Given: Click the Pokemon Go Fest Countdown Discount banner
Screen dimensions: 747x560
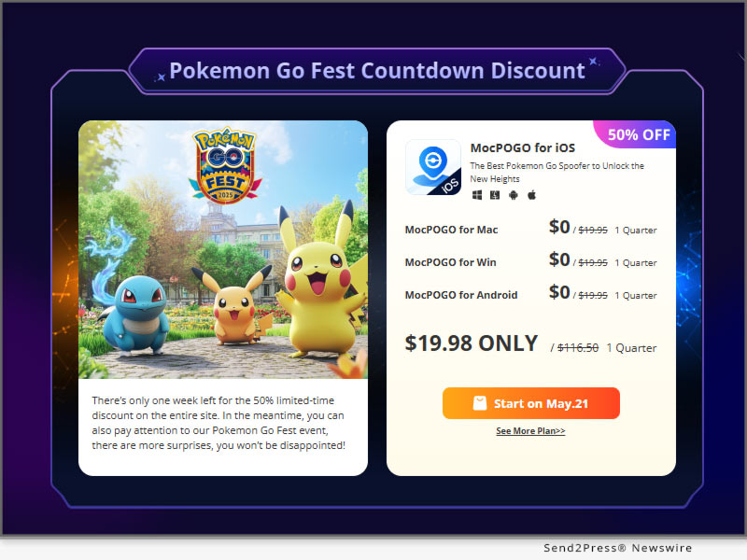Looking at the screenshot, I should pyautogui.click(x=377, y=71).
